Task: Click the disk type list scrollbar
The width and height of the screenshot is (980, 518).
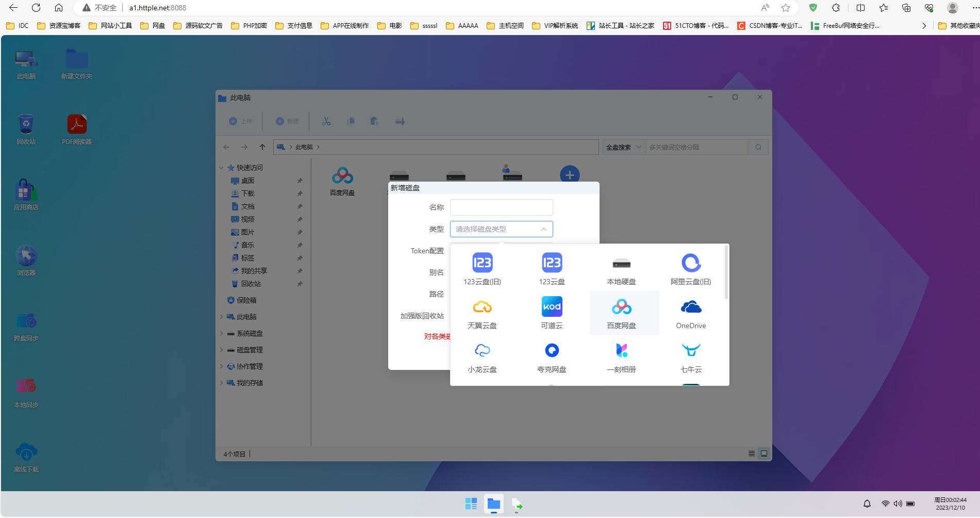Action: tap(726, 272)
